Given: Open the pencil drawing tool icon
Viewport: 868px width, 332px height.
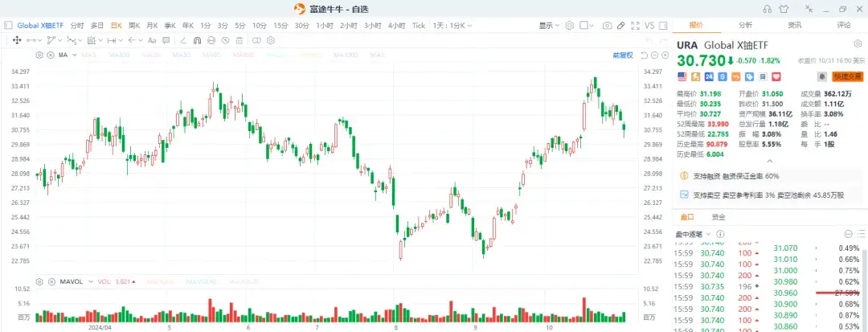Looking at the screenshot, I should point(621,26).
